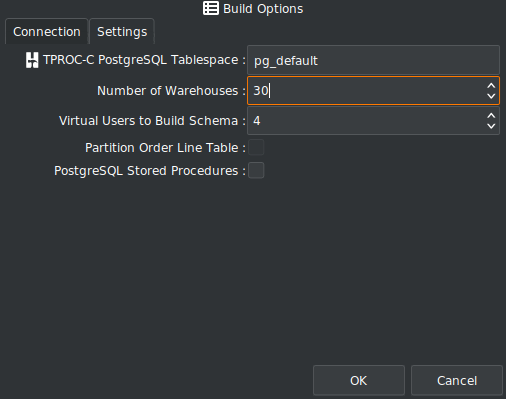Focus the PostgreSQL Tablespace text field
The width and height of the screenshot is (506, 399).
tap(373, 60)
